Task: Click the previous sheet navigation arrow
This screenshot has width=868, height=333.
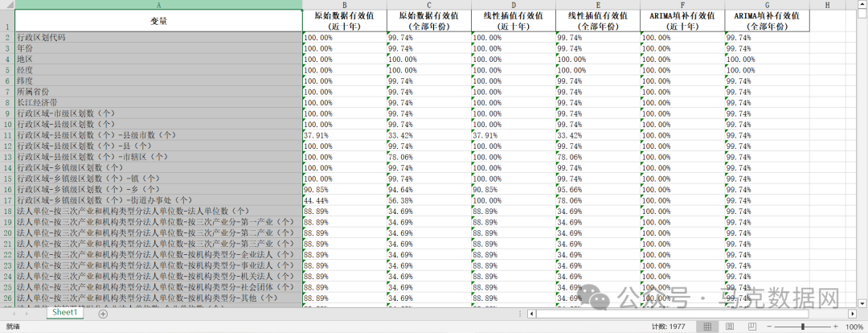Action: (14, 314)
